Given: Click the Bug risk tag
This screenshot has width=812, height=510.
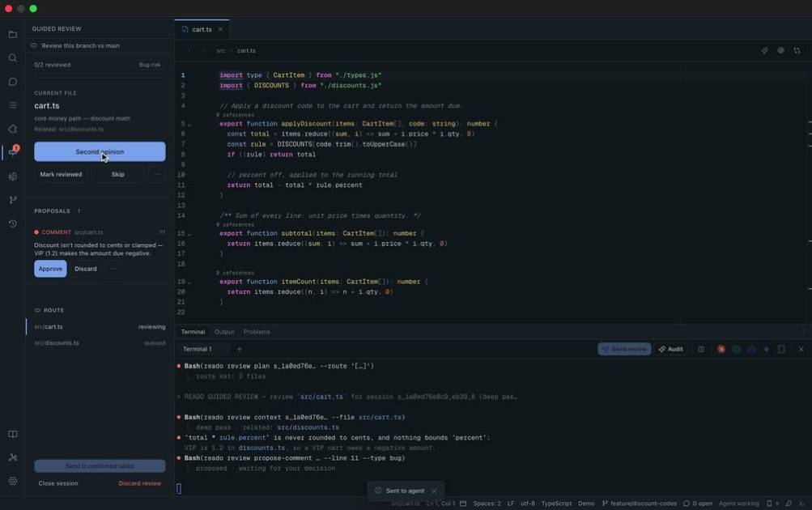Looking at the screenshot, I should pyautogui.click(x=150, y=65).
